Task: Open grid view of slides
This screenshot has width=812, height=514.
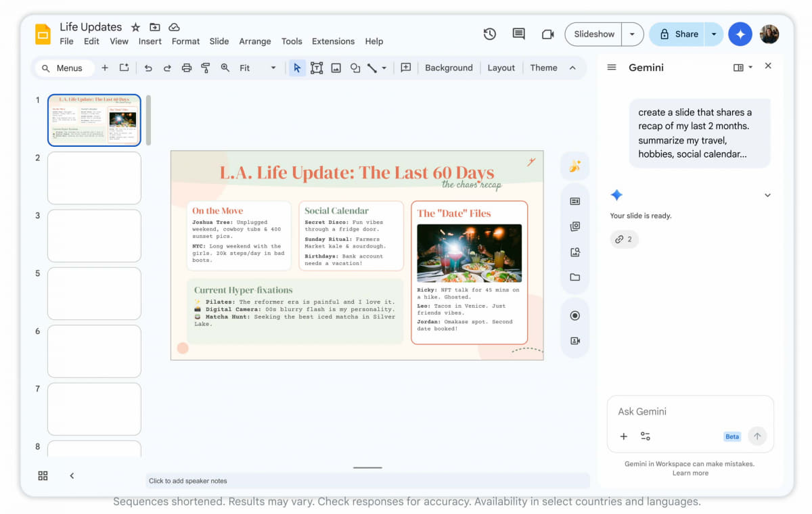Action: click(43, 475)
